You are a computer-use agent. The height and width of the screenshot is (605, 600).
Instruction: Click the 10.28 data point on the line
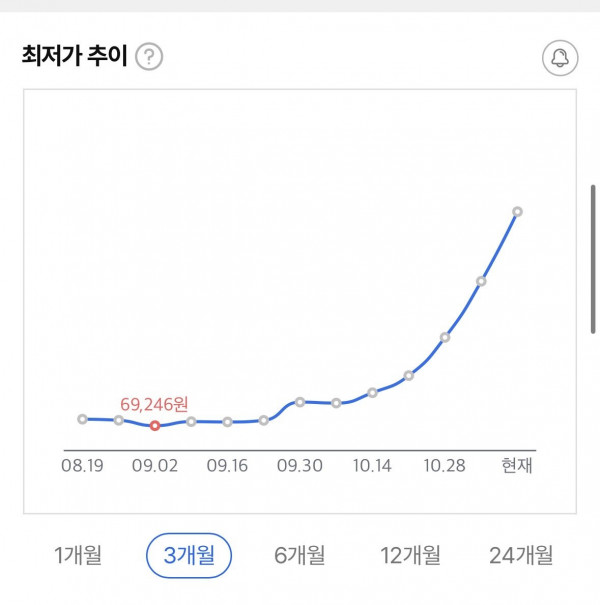tap(445, 337)
